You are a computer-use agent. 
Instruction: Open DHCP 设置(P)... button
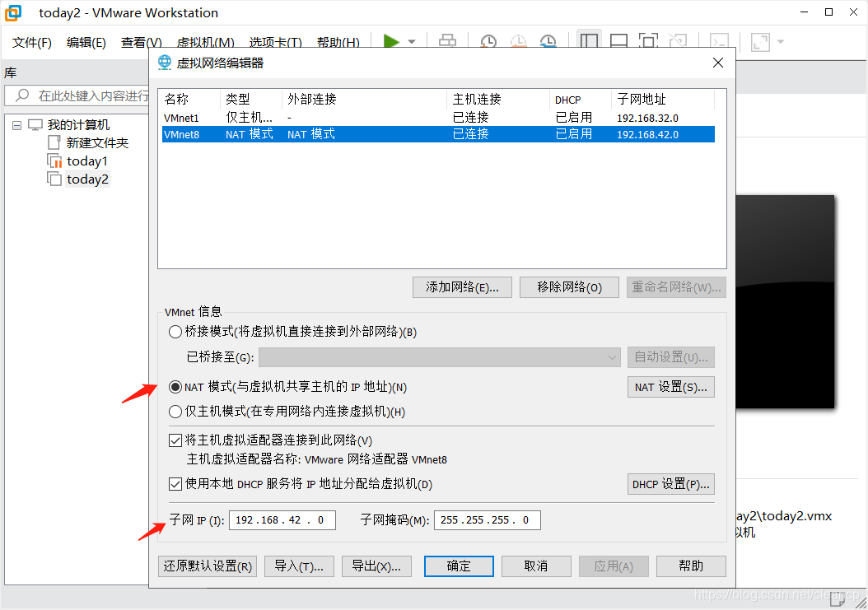click(x=671, y=484)
